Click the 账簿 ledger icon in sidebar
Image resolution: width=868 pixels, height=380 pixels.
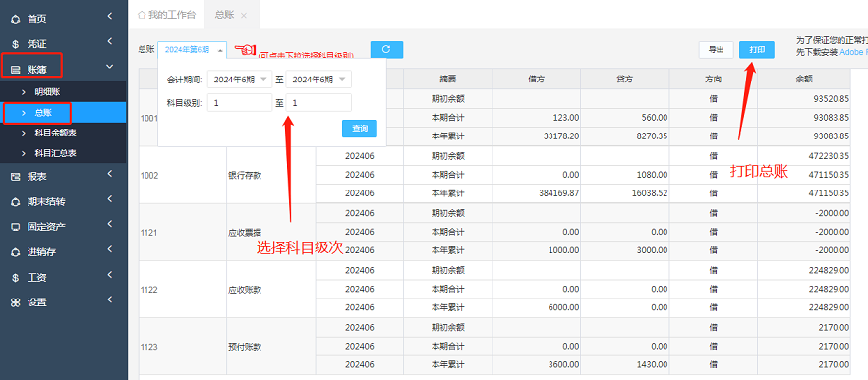[16, 70]
